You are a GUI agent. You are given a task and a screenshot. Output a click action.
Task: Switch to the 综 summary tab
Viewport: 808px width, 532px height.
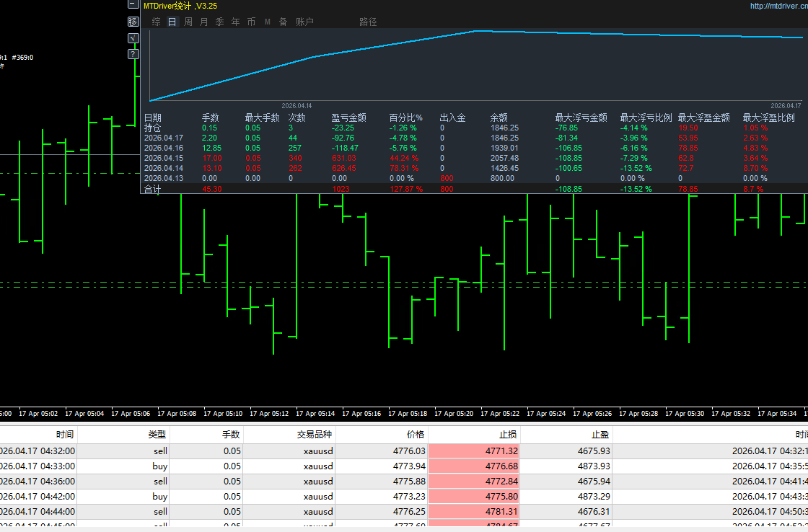tap(156, 22)
